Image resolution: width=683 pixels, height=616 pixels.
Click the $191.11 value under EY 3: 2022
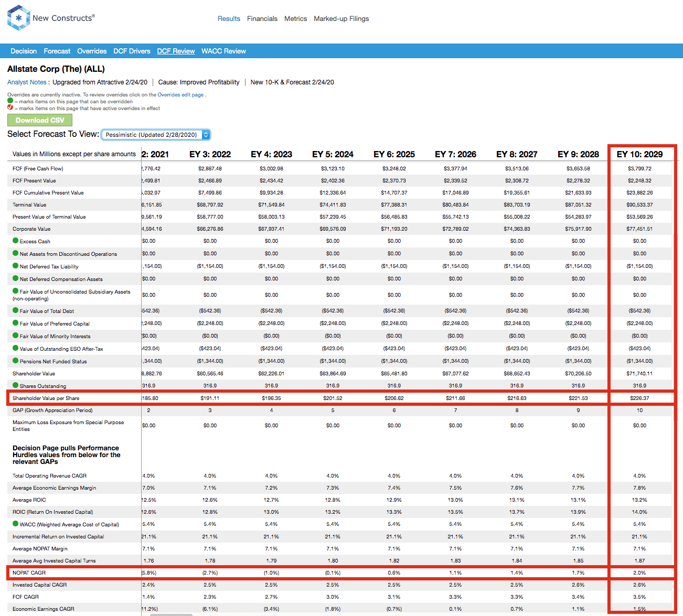[x=210, y=398]
